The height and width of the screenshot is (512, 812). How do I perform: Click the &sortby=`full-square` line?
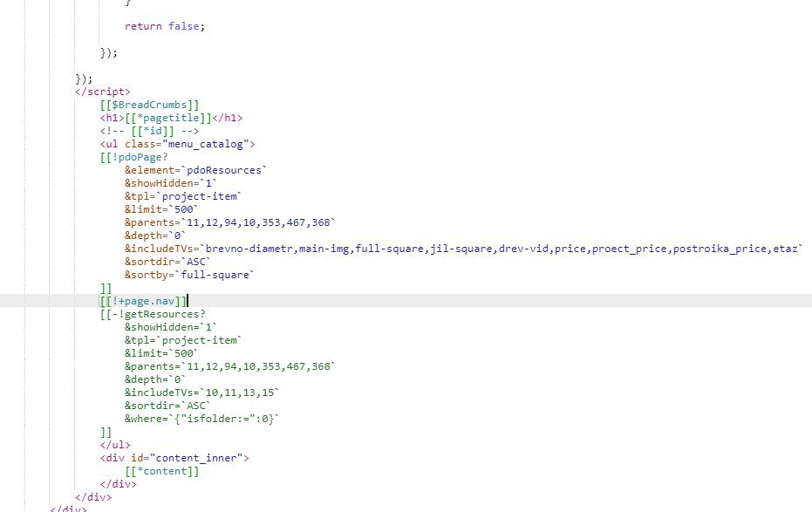pyautogui.click(x=189, y=275)
